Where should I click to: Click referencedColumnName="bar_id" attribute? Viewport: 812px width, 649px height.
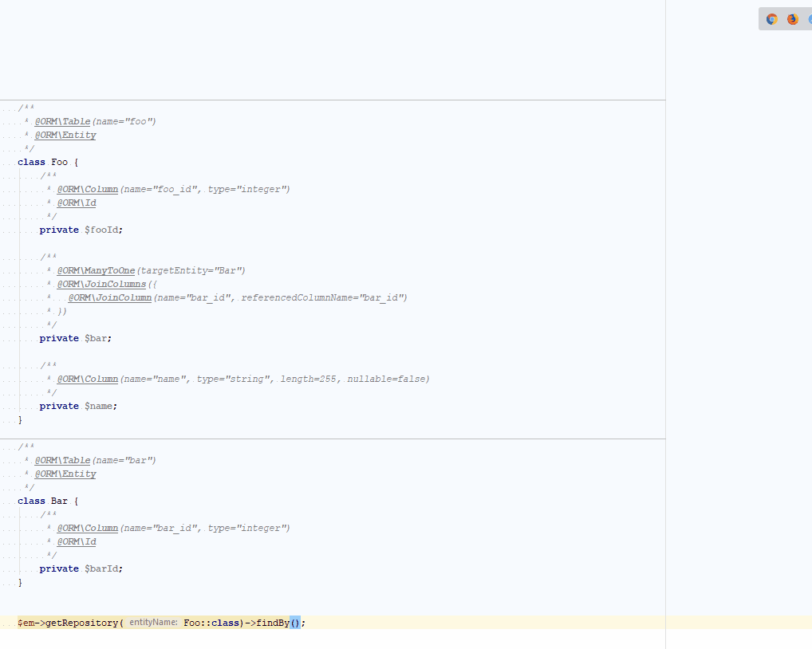point(322,297)
